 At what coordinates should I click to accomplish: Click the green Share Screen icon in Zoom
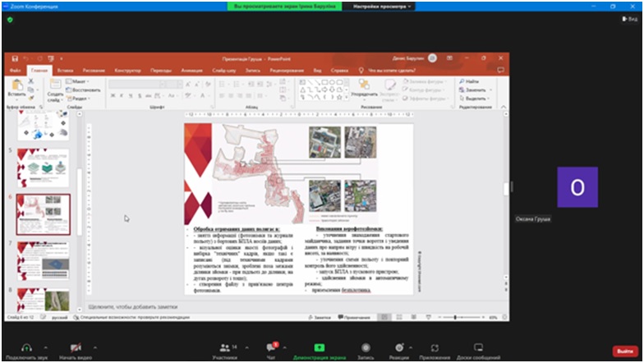[319, 348]
